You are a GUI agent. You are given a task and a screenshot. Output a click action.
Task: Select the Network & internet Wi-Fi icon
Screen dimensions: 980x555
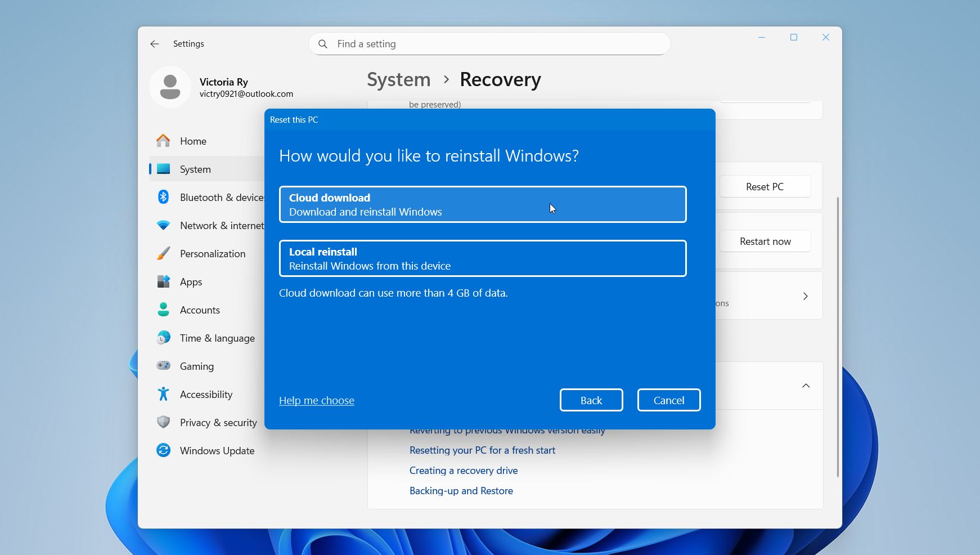click(x=163, y=225)
